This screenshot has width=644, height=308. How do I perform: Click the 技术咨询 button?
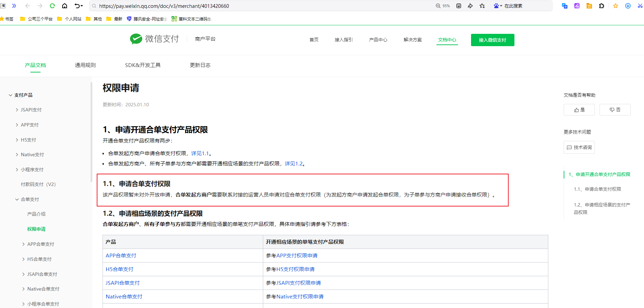pyautogui.click(x=579, y=147)
